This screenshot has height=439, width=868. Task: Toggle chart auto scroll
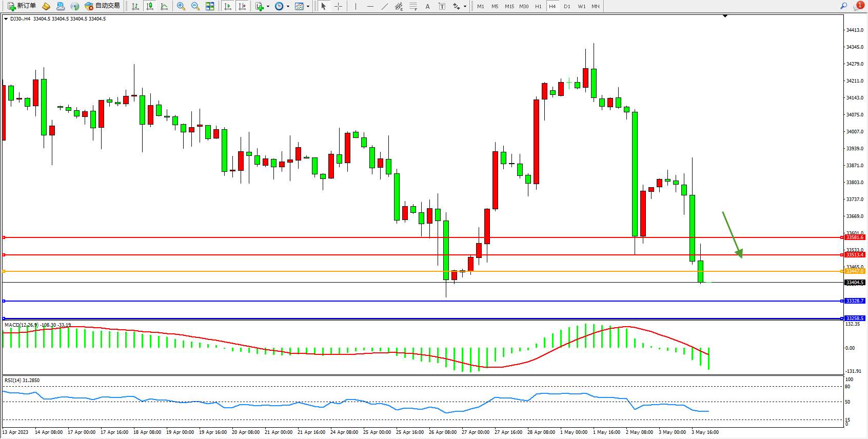tap(228, 6)
